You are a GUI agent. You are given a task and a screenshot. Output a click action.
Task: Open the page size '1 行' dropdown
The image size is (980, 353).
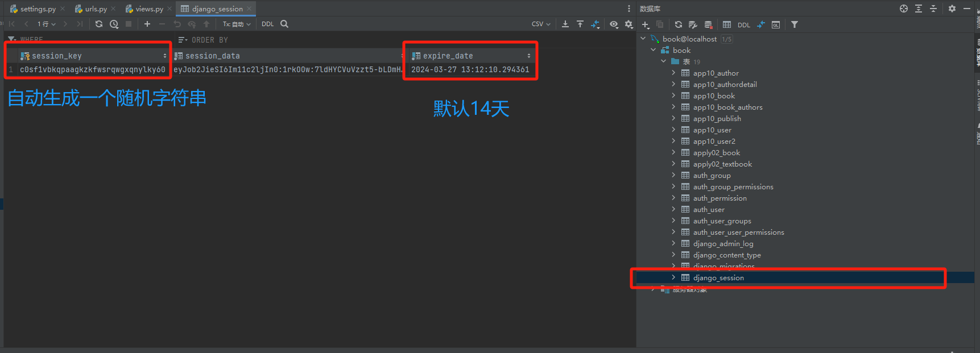[x=47, y=24]
